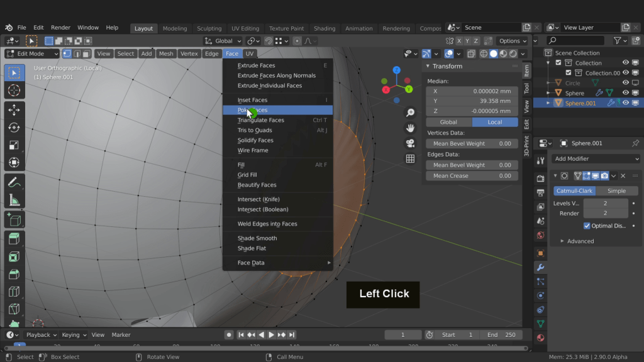
Task: Activate the Annotate pencil tool
Action: coord(14,182)
